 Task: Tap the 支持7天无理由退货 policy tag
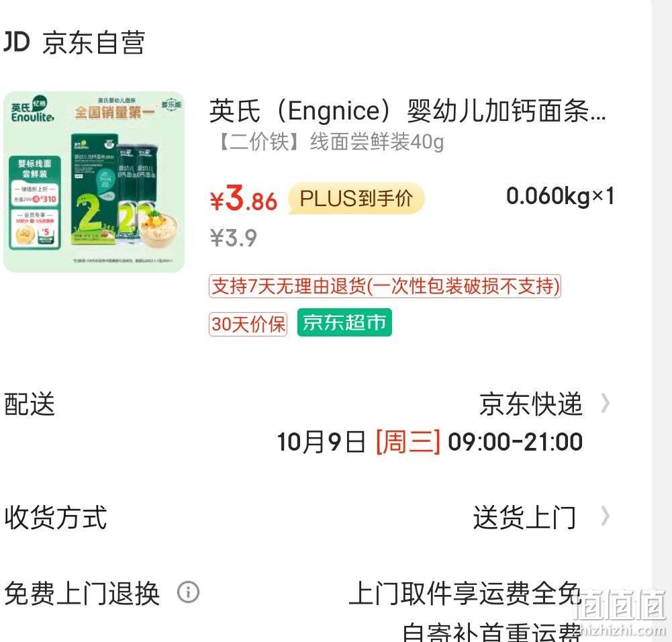point(385,286)
